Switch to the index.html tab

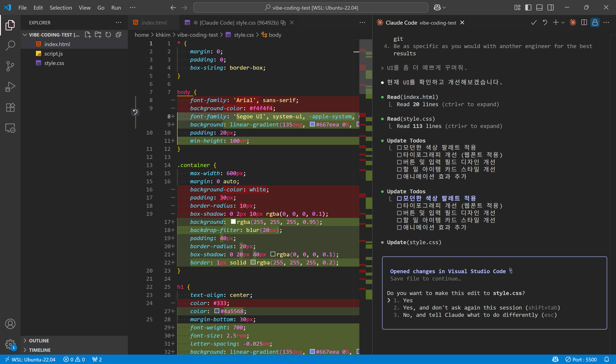(154, 23)
